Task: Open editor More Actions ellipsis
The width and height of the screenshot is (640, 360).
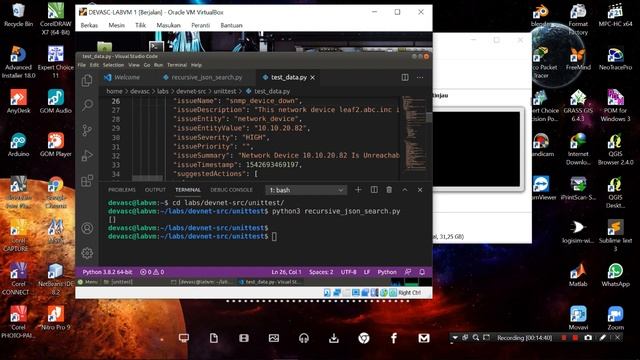Action: tap(420, 77)
